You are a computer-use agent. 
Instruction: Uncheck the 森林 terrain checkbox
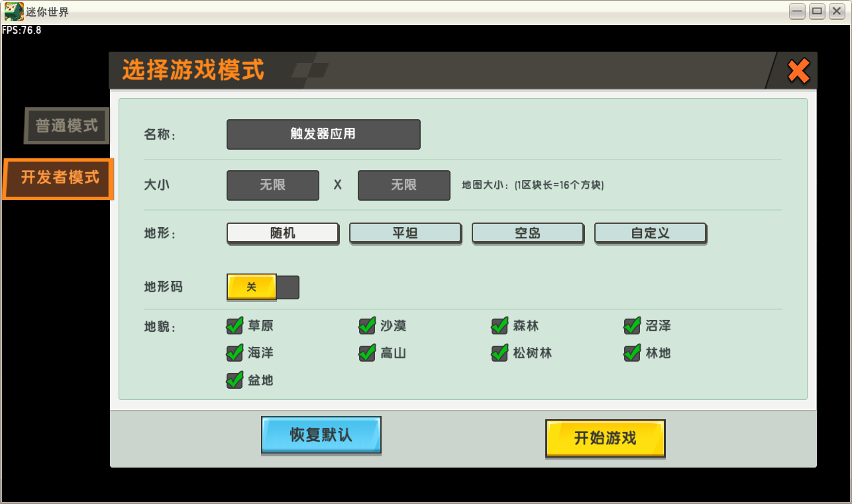point(499,326)
